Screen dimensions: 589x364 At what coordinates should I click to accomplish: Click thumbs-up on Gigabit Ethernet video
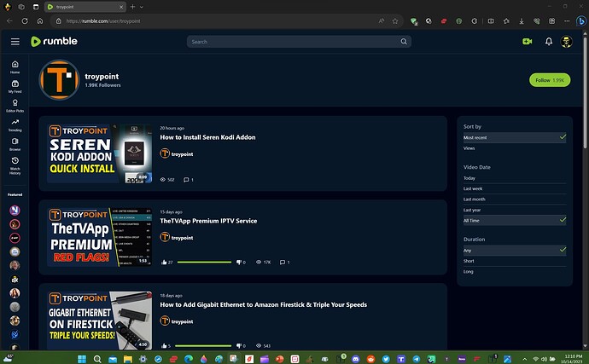pyautogui.click(x=164, y=345)
